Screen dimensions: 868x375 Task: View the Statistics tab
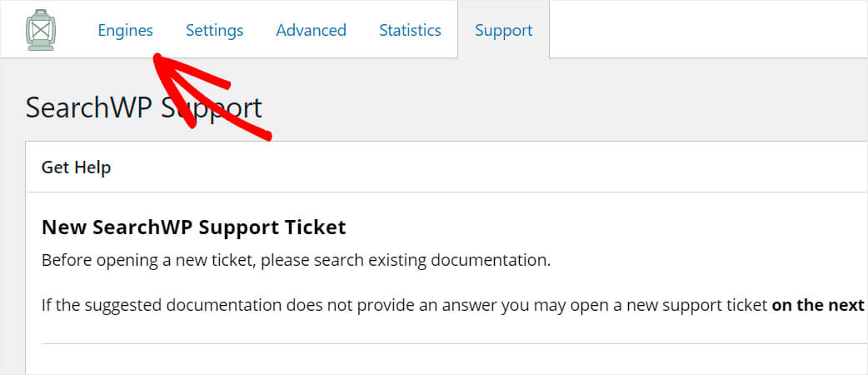[x=410, y=30]
